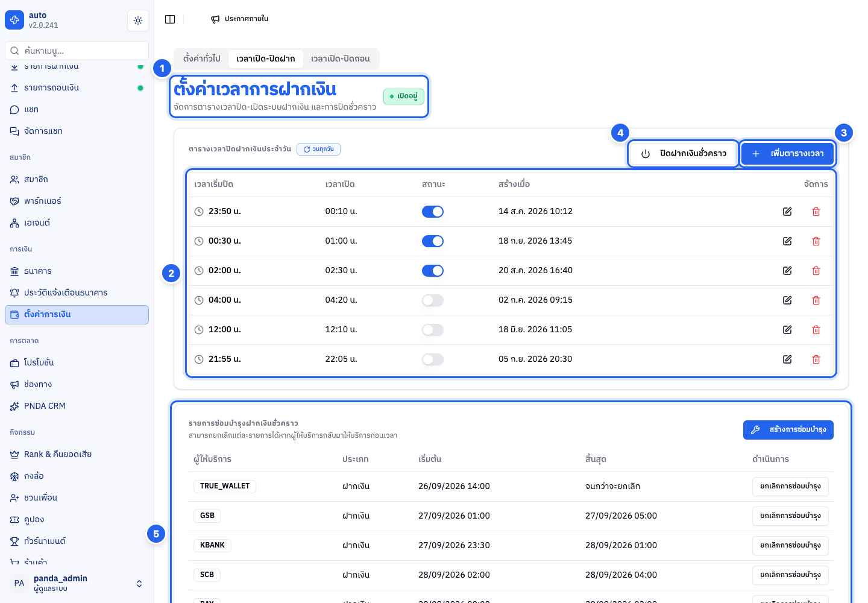Viewport: 868px width, 603px height.
Task: Edit the 00:30 น. schedule row
Action: [787, 241]
